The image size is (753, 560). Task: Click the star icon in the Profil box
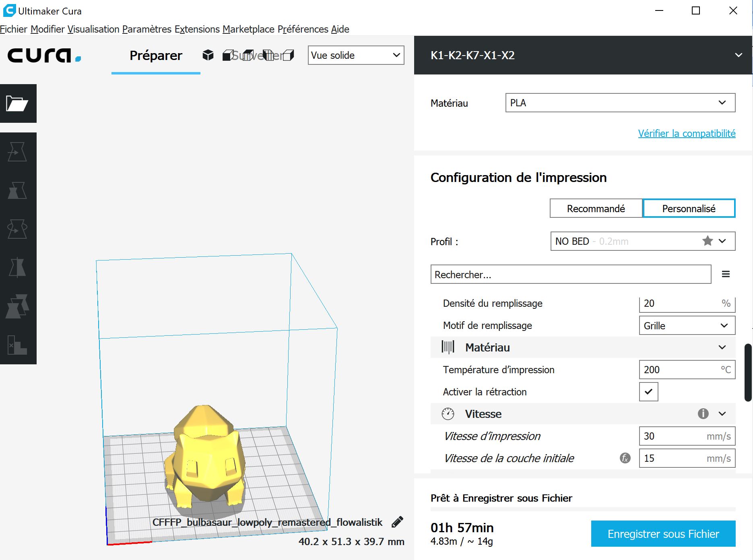coord(708,241)
